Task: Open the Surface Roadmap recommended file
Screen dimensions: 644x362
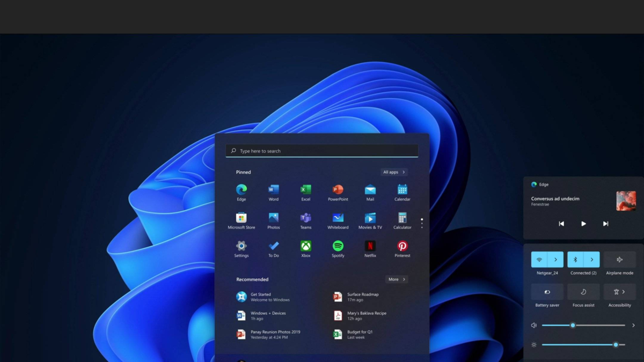Action: click(x=362, y=297)
